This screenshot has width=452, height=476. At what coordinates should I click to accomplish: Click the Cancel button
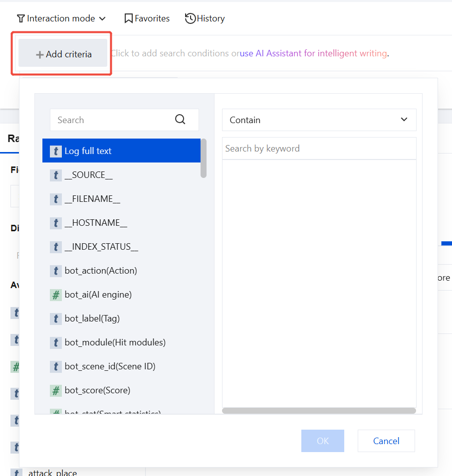(x=386, y=441)
